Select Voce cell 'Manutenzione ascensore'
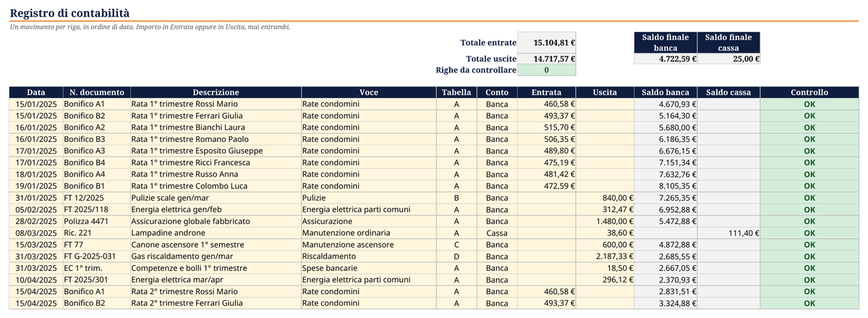This screenshot has width=868, height=318. coord(369,245)
